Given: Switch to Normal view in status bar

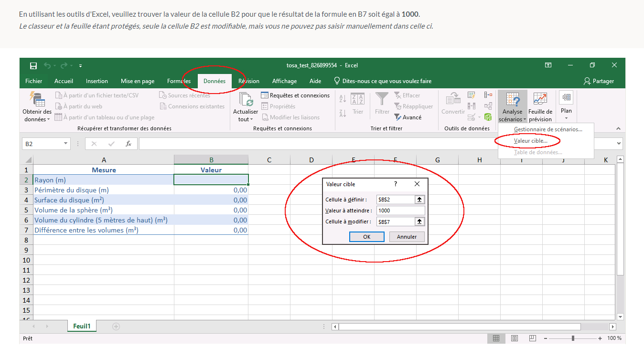Looking at the screenshot, I should tap(496, 338).
